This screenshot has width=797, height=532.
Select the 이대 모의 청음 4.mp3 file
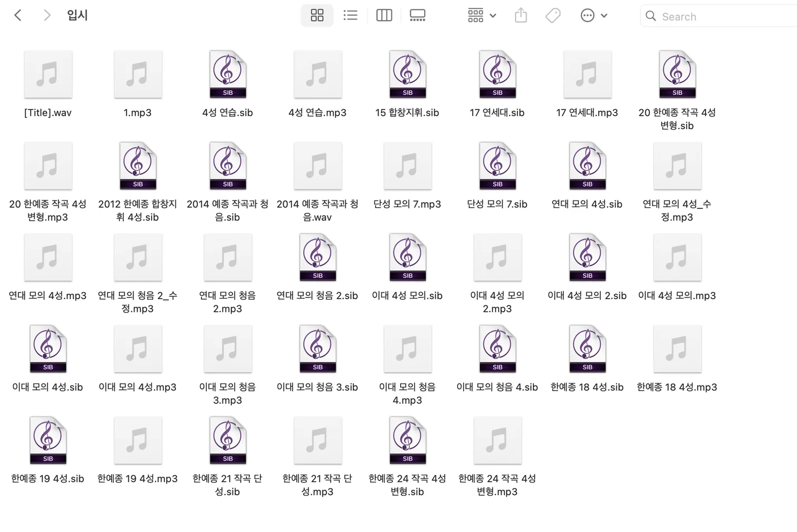click(407, 349)
